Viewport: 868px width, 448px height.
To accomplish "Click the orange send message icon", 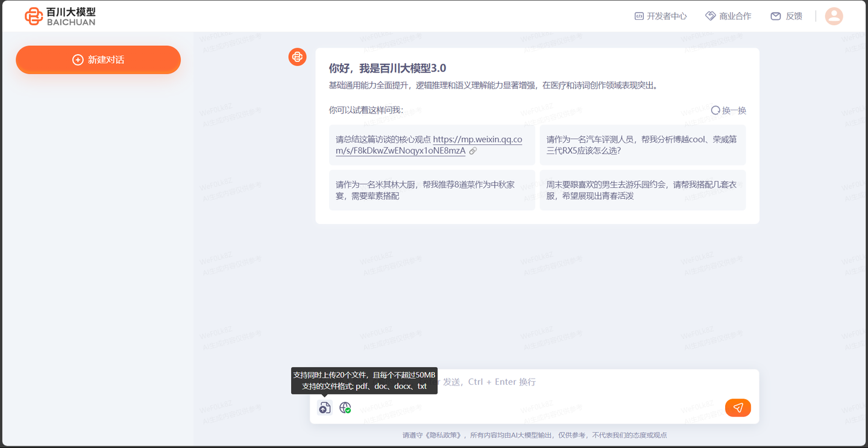I will click(x=738, y=408).
